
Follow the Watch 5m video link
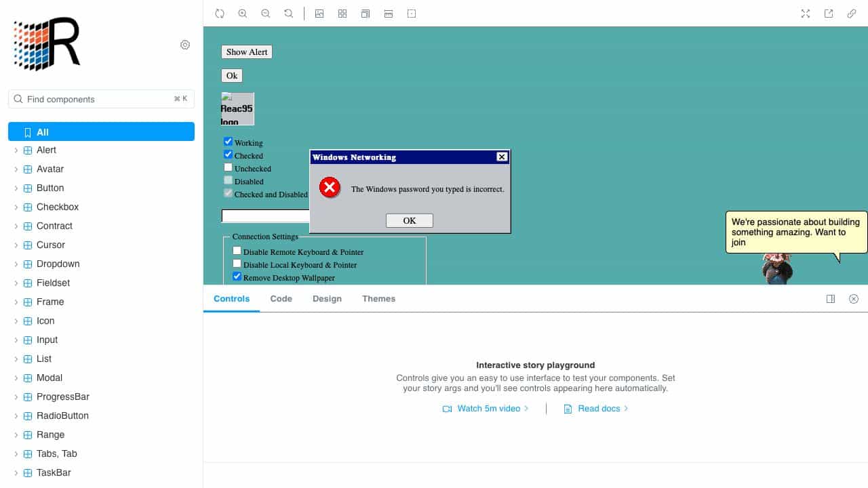486,409
